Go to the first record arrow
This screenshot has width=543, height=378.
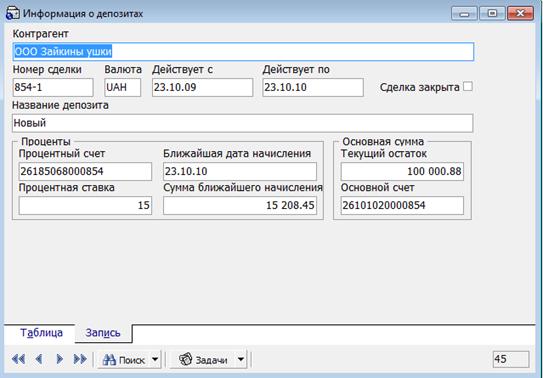pos(18,359)
